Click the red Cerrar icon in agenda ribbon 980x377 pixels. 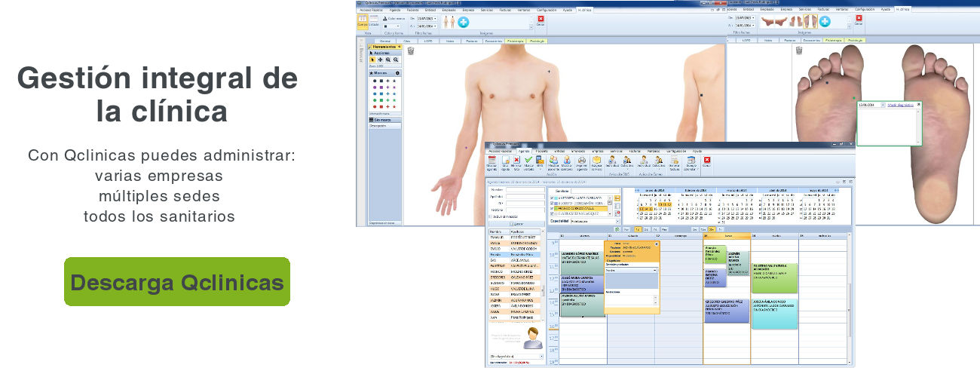[x=707, y=160]
